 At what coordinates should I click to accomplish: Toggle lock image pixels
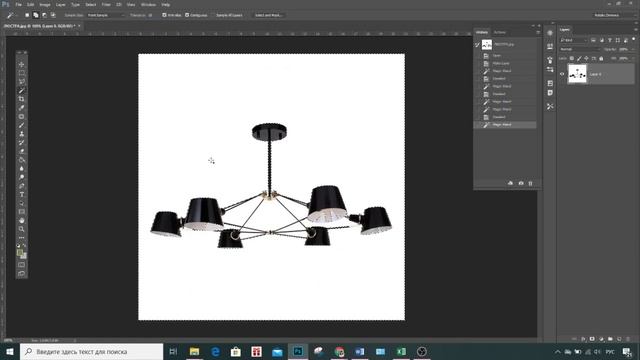point(579,58)
